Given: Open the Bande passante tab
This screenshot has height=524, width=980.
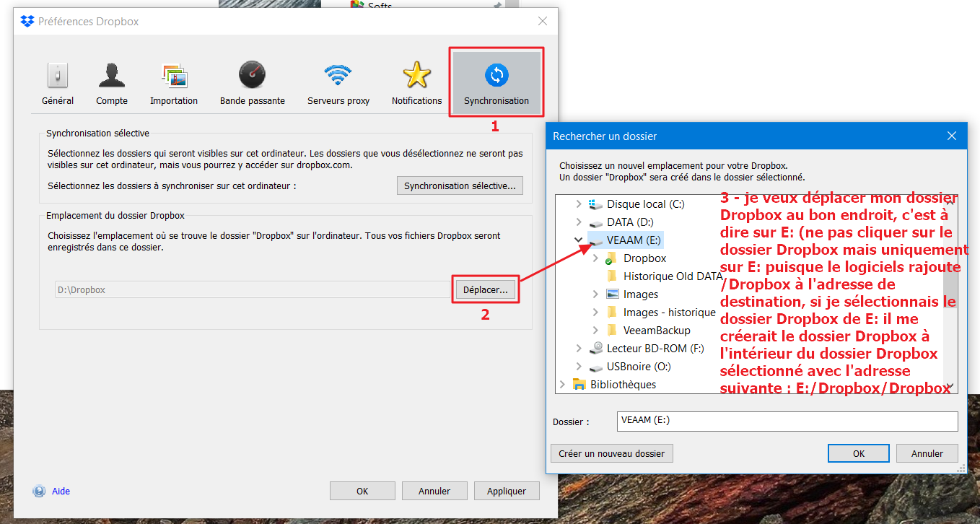Looking at the screenshot, I should [253, 83].
